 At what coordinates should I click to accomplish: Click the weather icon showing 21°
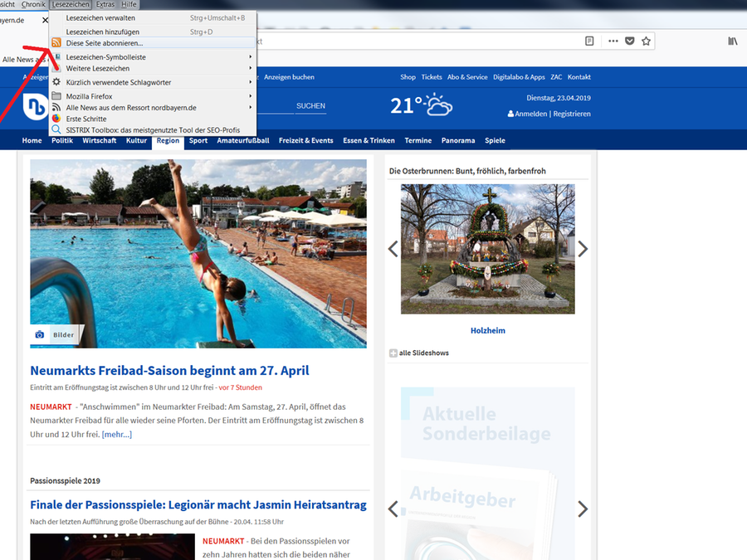[436, 105]
